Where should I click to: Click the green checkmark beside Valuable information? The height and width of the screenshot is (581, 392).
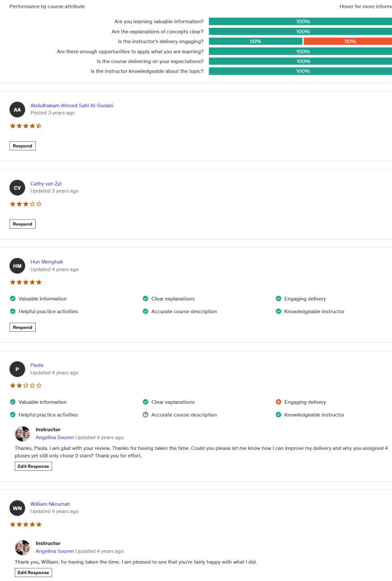[x=12, y=298]
